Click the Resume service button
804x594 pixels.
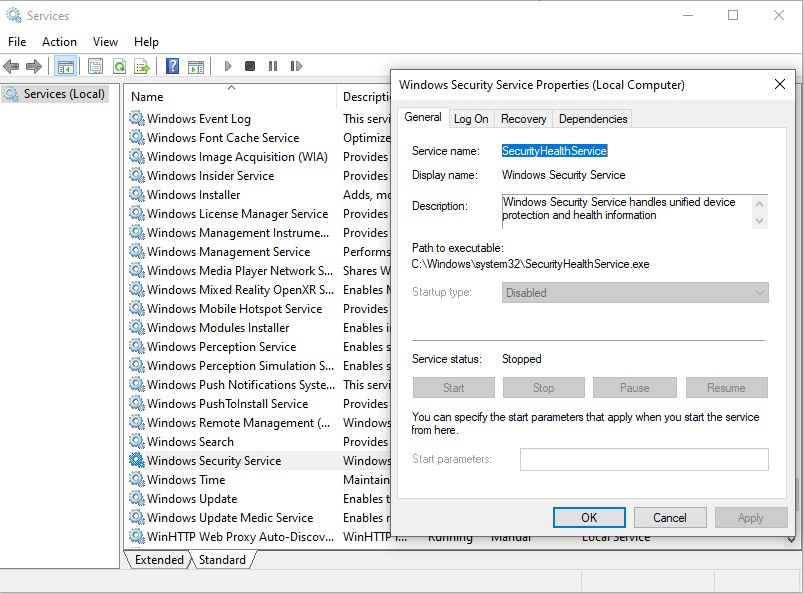pos(726,387)
